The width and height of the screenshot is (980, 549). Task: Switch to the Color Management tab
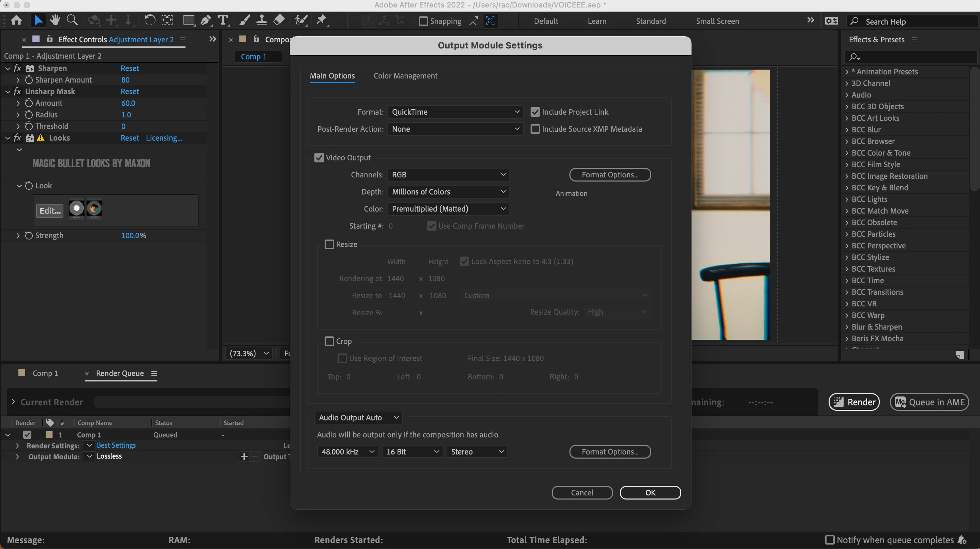(405, 76)
